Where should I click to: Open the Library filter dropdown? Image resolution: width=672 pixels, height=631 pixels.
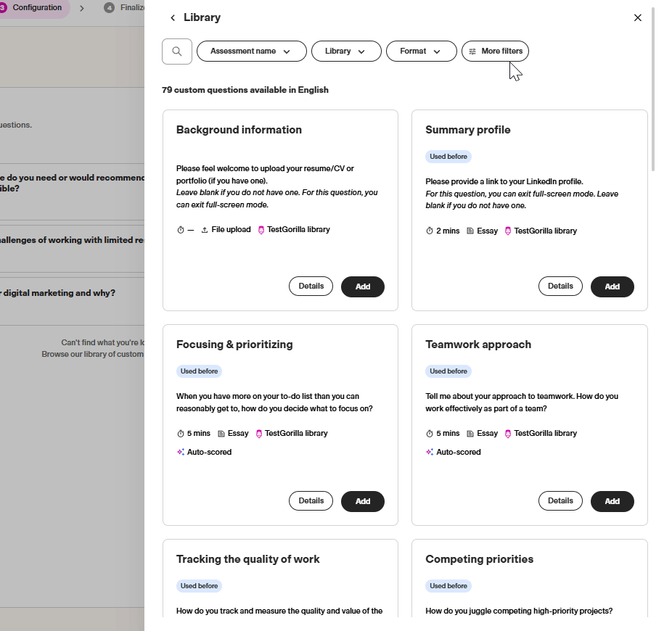point(346,51)
